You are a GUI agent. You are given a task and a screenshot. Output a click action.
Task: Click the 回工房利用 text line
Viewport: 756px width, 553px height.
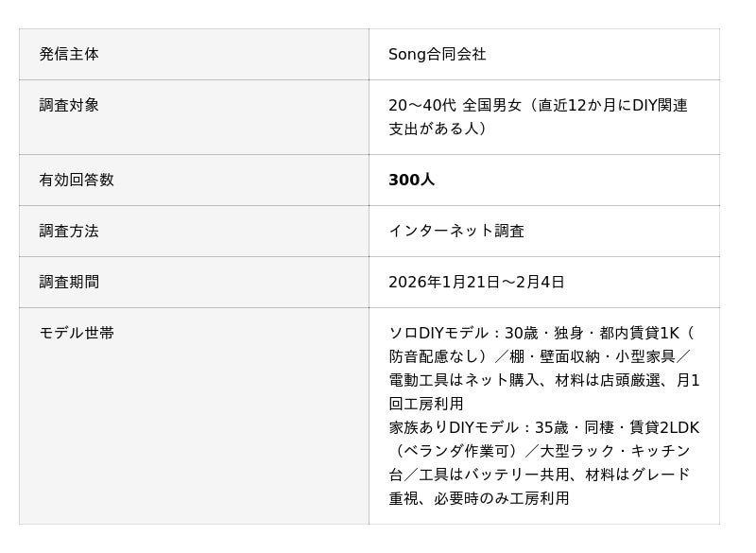[426, 405]
